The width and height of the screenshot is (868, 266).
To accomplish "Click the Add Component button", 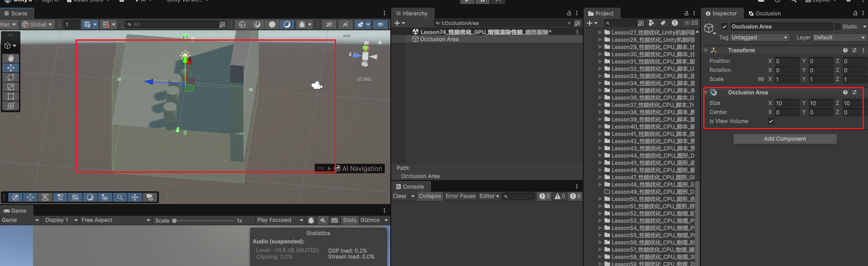I will click(x=785, y=139).
